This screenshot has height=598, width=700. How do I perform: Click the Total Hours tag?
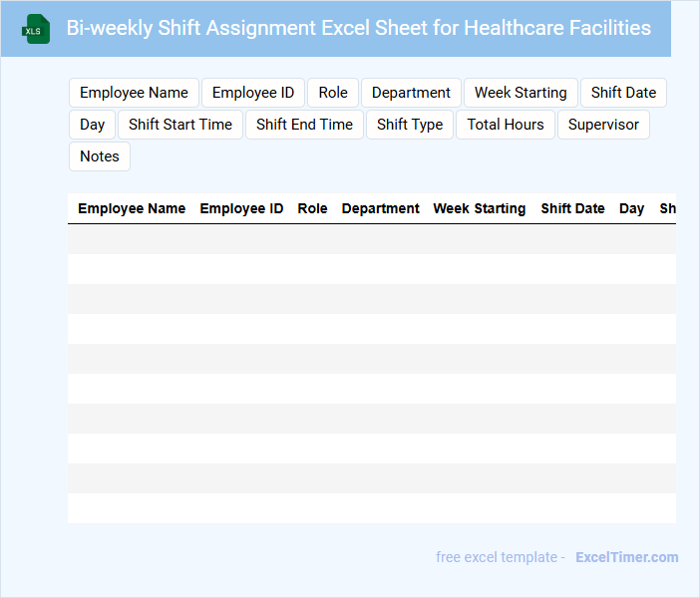(506, 125)
